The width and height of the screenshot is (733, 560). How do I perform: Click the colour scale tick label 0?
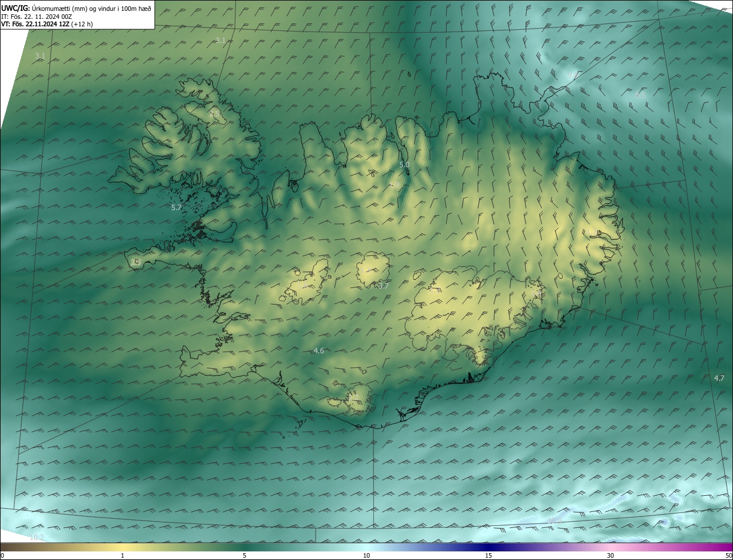pos(2,556)
